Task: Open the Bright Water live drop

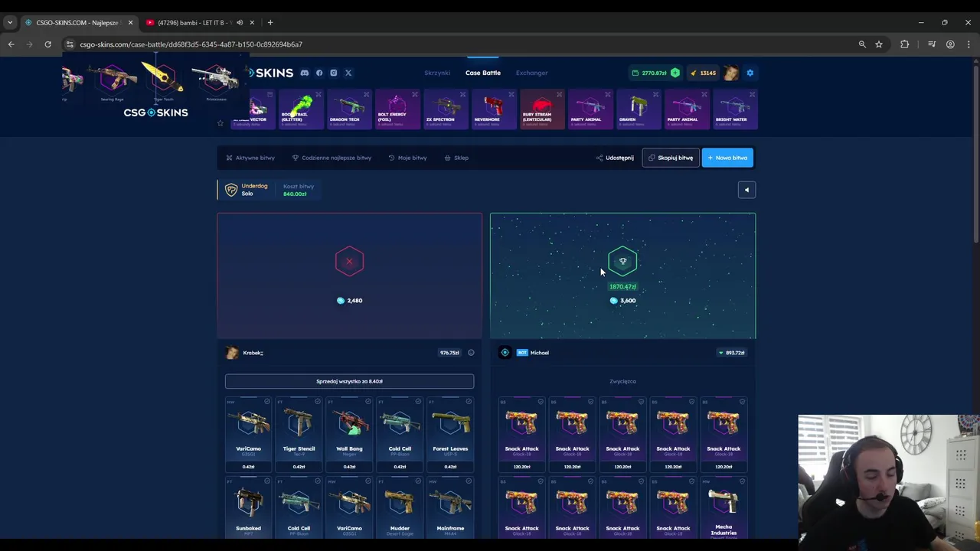Action: point(734,109)
